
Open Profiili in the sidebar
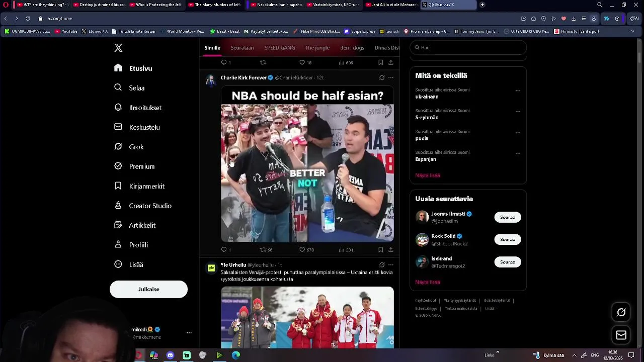pos(131,245)
